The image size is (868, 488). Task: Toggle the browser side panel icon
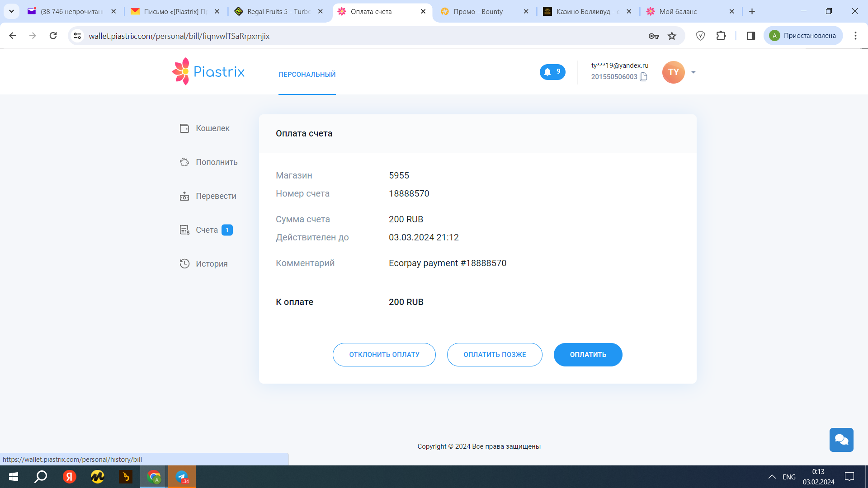coord(751,36)
